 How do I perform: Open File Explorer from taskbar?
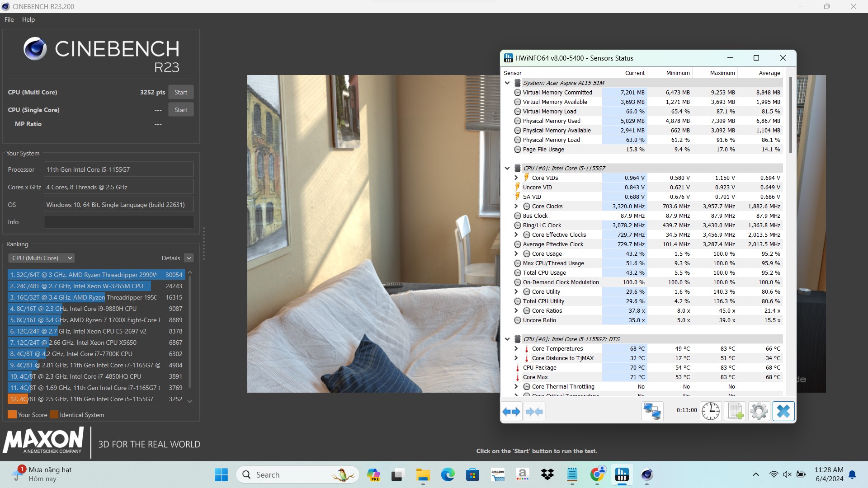point(423,474)
